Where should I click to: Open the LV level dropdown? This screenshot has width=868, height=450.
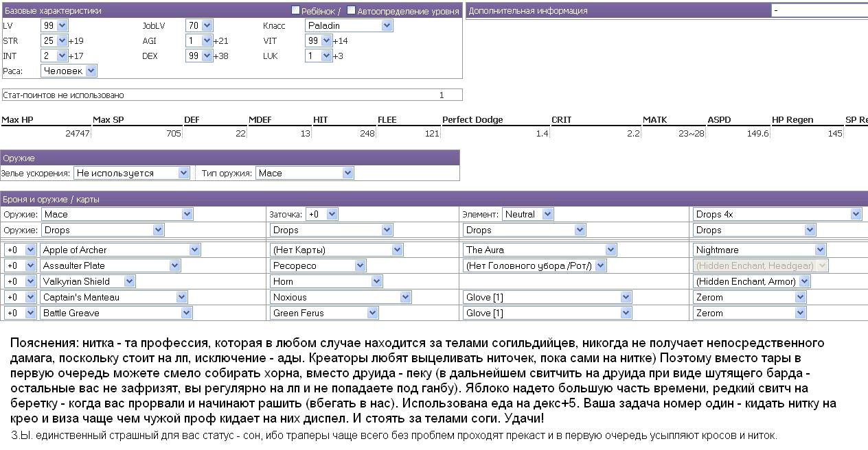pos(54,25)
